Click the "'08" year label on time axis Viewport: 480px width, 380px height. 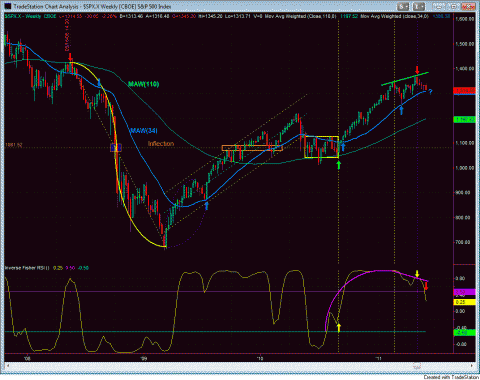[x=27, y=359]
